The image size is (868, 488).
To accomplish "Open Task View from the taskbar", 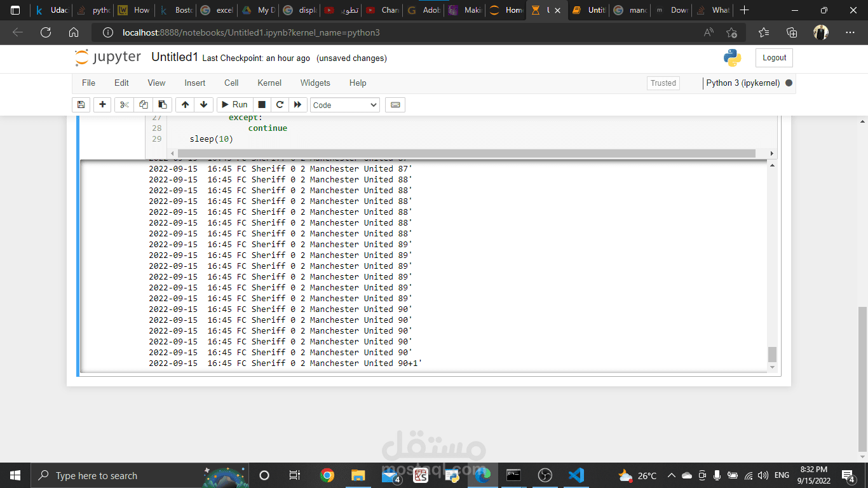I will click(295, 475).
